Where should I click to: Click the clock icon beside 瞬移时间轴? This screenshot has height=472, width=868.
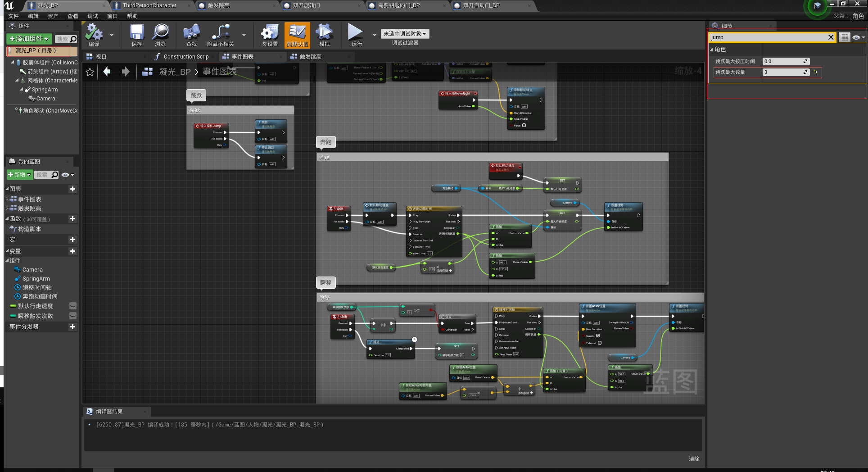[x=18, y=287]
